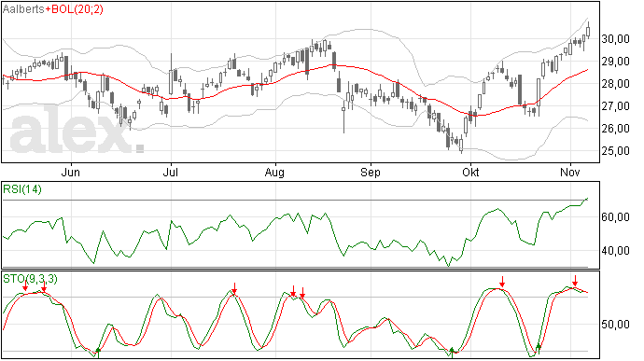The width and height of the screenshot is (644, 361).
Task: Click the 28,00 price axis value
Action: 615,84
